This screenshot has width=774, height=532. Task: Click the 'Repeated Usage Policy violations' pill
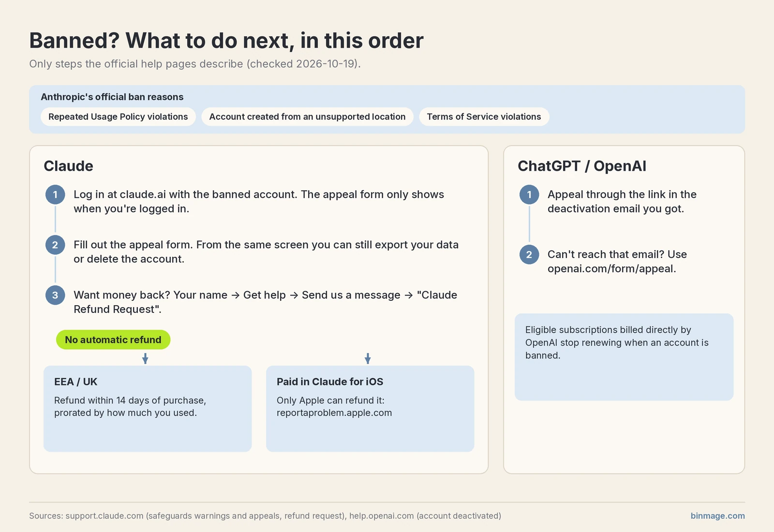click(118, 117)
